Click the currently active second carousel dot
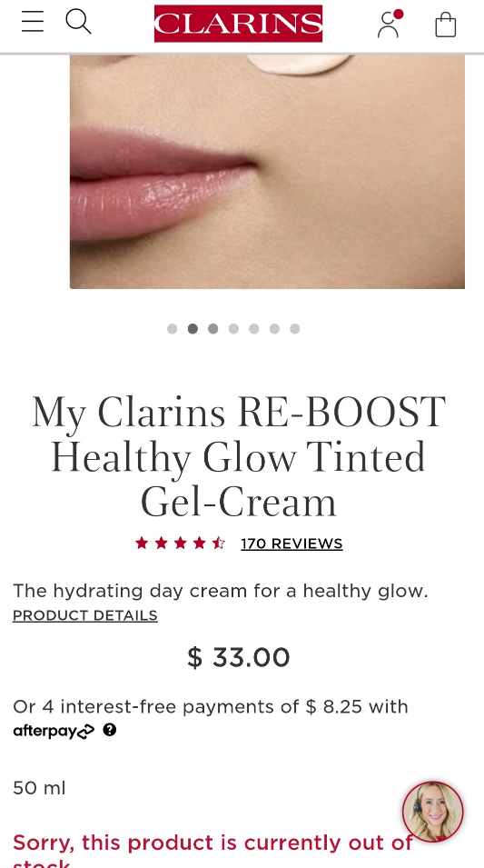 point(193,329)
